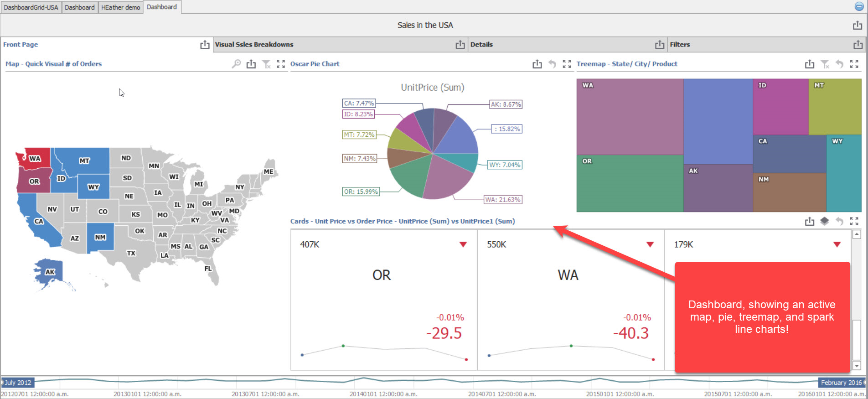Click the red down triangle on the OR card

[x=463, y=244]
